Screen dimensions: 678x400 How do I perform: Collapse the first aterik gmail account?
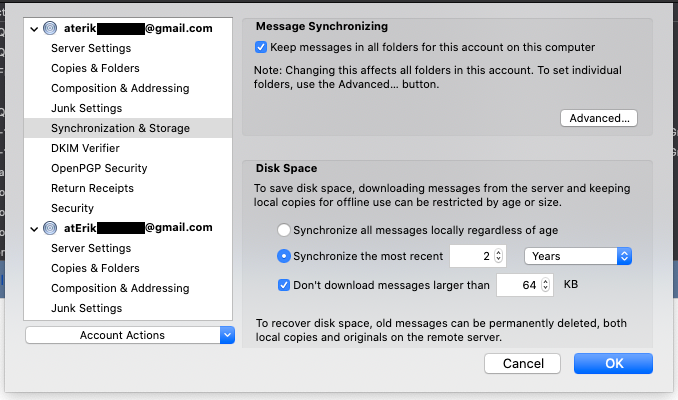(x=34, y=29)
